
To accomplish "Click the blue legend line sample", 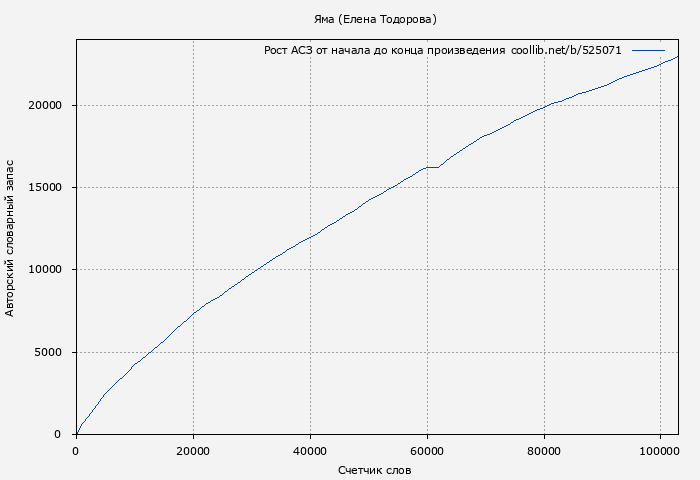I will pyautogui.click(x=648, y=50).
